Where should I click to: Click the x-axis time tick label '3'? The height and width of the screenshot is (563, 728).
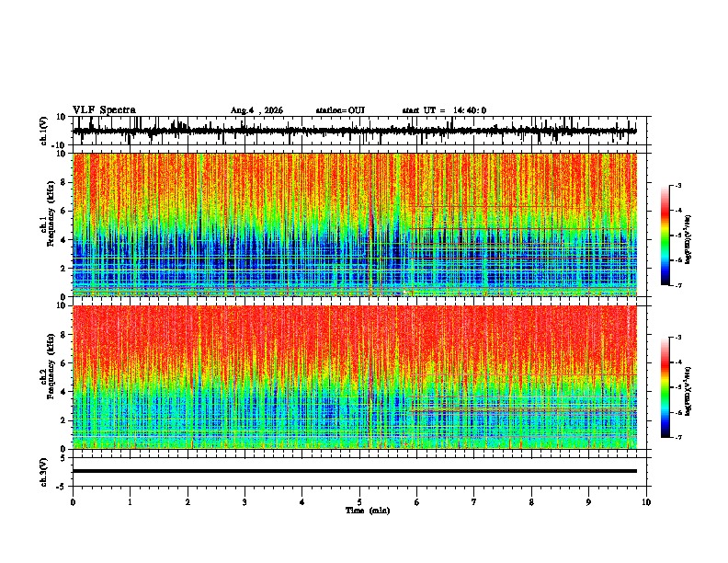[x=245, y=502]
